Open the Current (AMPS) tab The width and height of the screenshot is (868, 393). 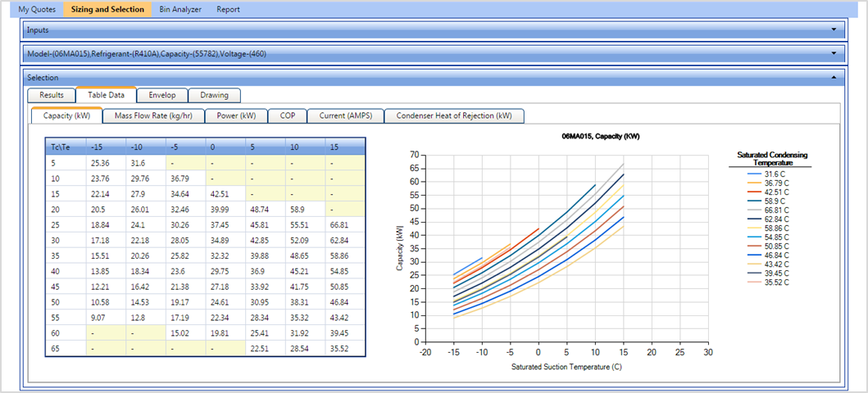click(x=345, y=116)
